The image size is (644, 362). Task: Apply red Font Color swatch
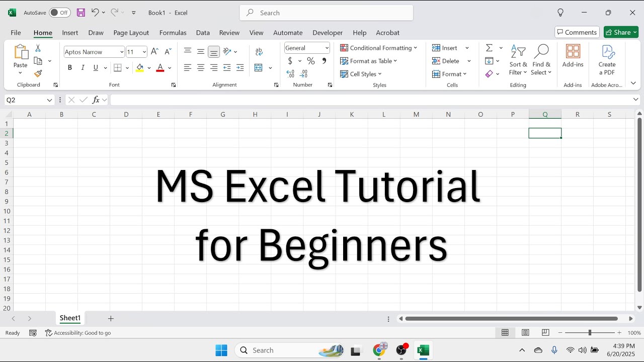160,68
